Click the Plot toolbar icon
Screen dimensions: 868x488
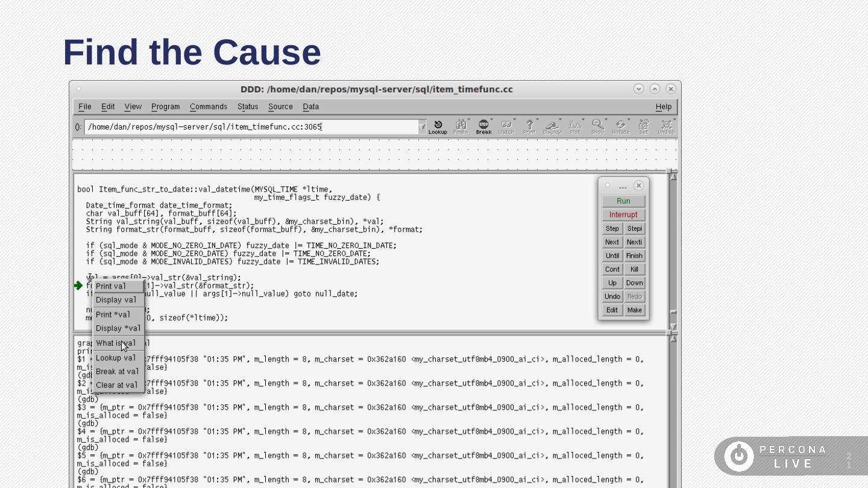[x=575, y=127]
